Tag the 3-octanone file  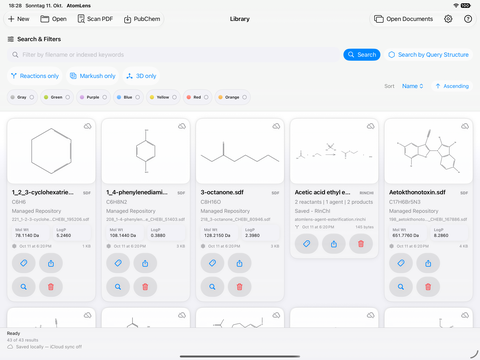tap(212, 263)
